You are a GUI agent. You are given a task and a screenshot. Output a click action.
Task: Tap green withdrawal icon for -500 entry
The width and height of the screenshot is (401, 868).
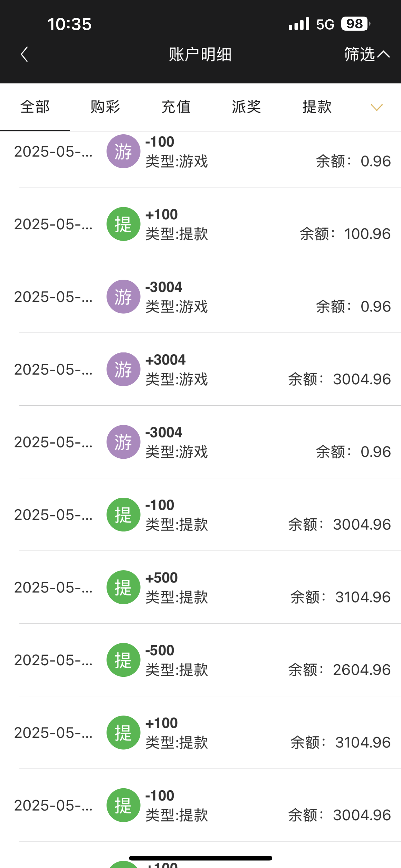(123, 660)
